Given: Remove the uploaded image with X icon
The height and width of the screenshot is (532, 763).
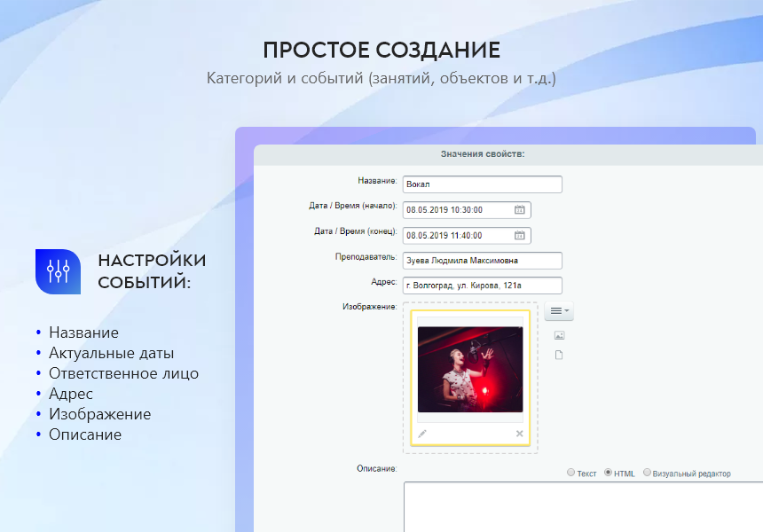Looking at the screenshot, I should [520, 434].
